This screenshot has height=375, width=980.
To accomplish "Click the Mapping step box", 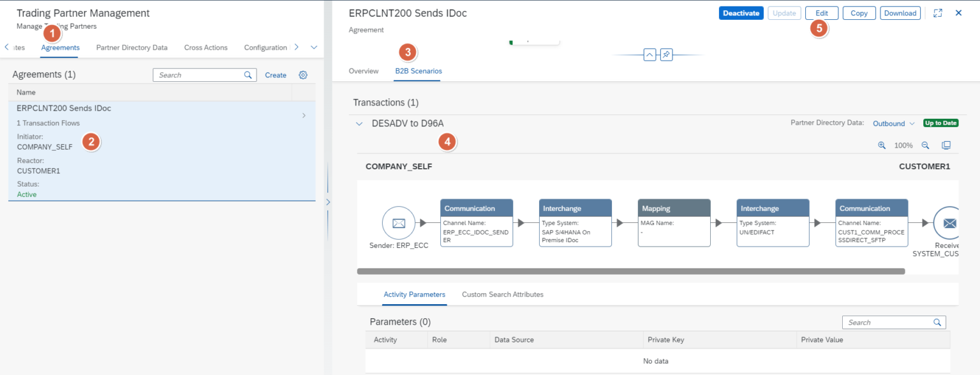I will [674, 223].
